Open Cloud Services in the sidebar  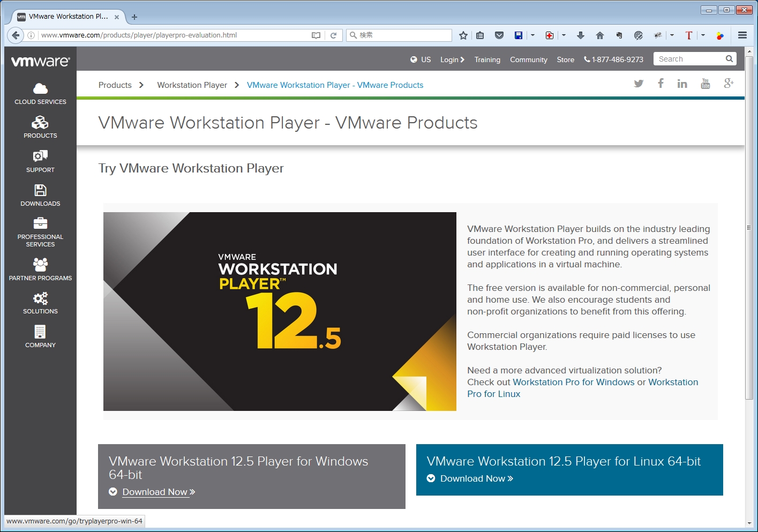coord(40,94)
